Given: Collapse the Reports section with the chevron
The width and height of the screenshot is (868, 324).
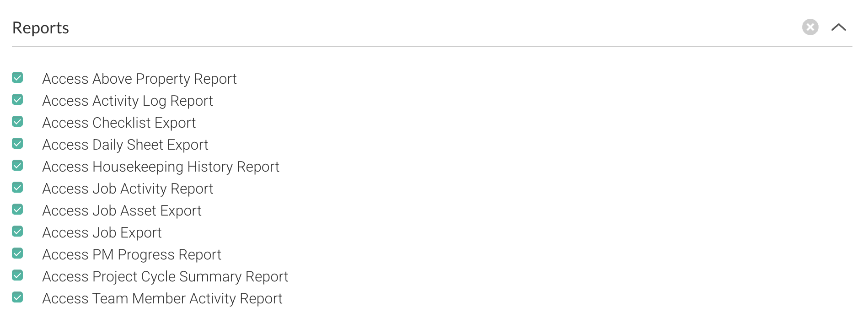Looking at the screenshot, I should (839, 27).
